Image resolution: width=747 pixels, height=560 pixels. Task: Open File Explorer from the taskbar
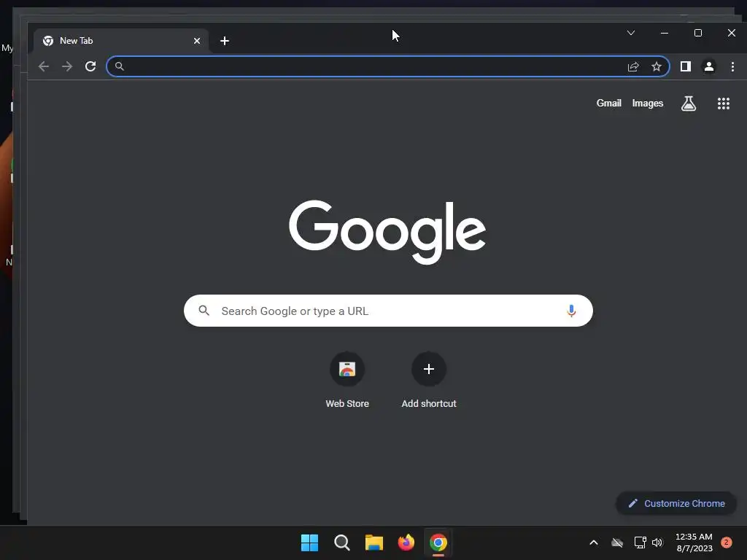(x=374, y=542)
